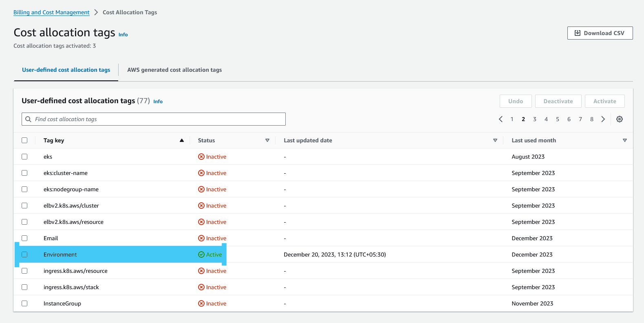Click the Status column header label
Viewport: 644px width, 323px height.
[x=206, y=140]
